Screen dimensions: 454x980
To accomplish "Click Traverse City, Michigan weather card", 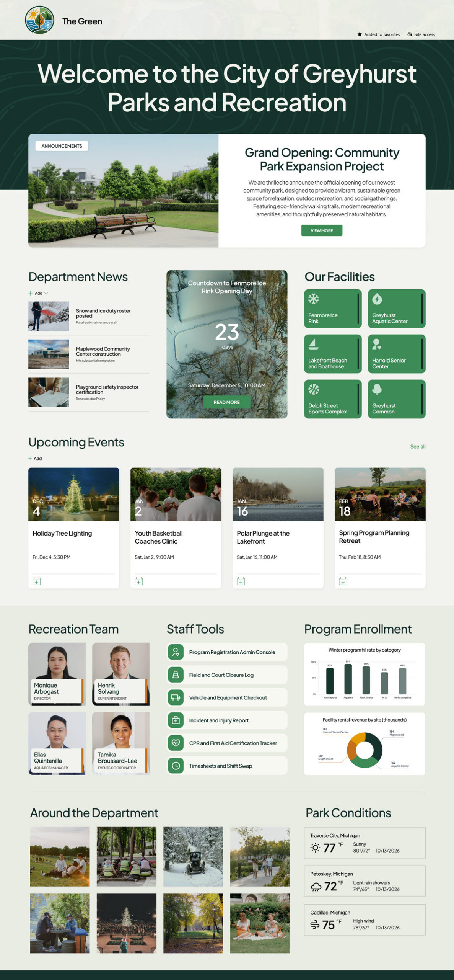I will [365, 843].
